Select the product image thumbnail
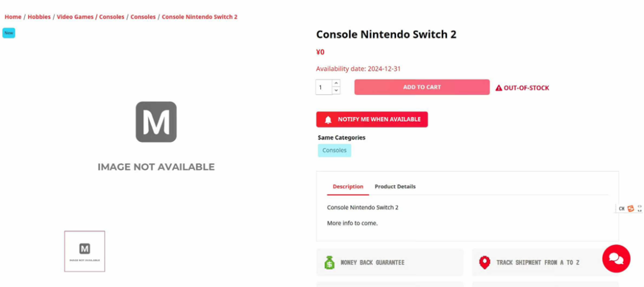This screenshot has height=287, width=644. click(x=85, y=251)
